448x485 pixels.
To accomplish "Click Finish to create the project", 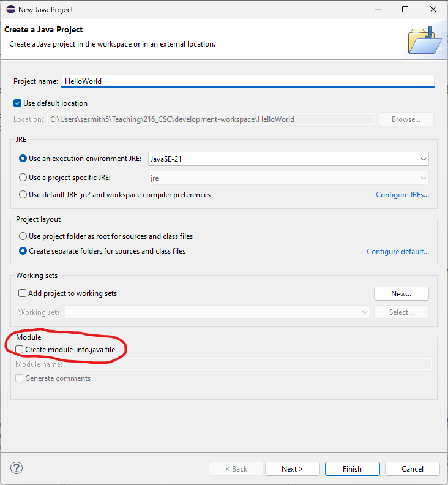I will tap(352, 469).
